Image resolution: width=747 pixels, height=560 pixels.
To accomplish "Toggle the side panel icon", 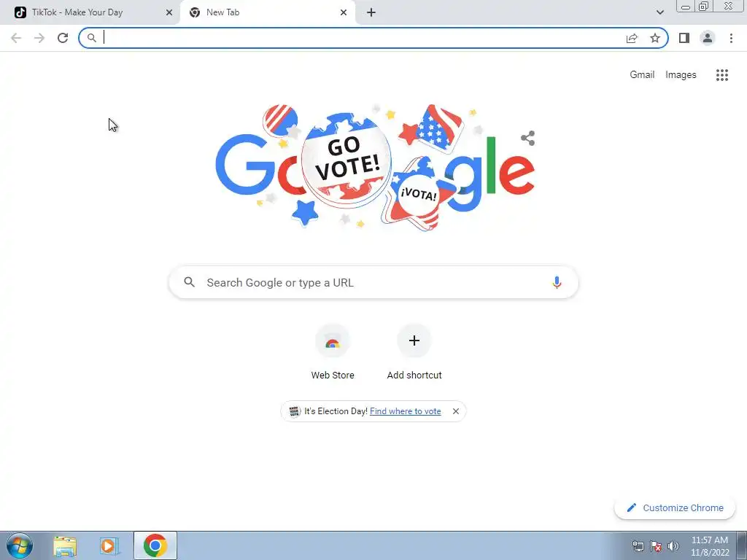I will tap(684, 38).
